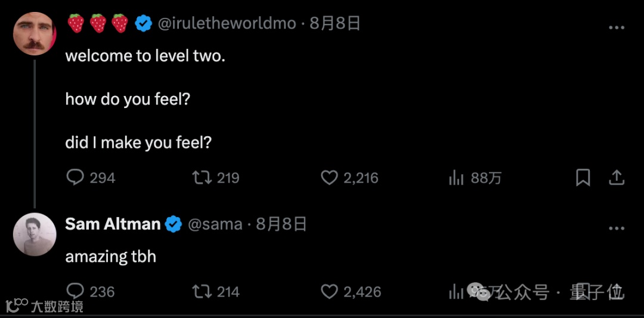The width and height of the screenshot is (644, 318).
Task: Repost Sam Altman's 'amazing tbh' reply
Action: click(x=202, y=291)
